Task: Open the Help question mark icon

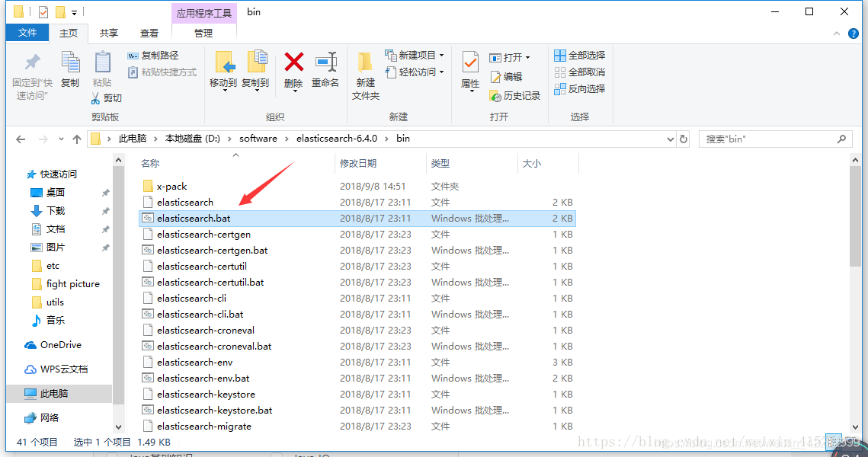Action: point(853,34)
